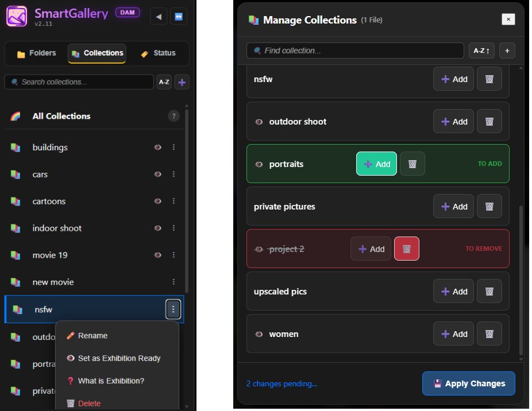Click the A-Z↑ sort icon in Manage Collections
Viewport: 532px width, 411px height.
[481, 51]
